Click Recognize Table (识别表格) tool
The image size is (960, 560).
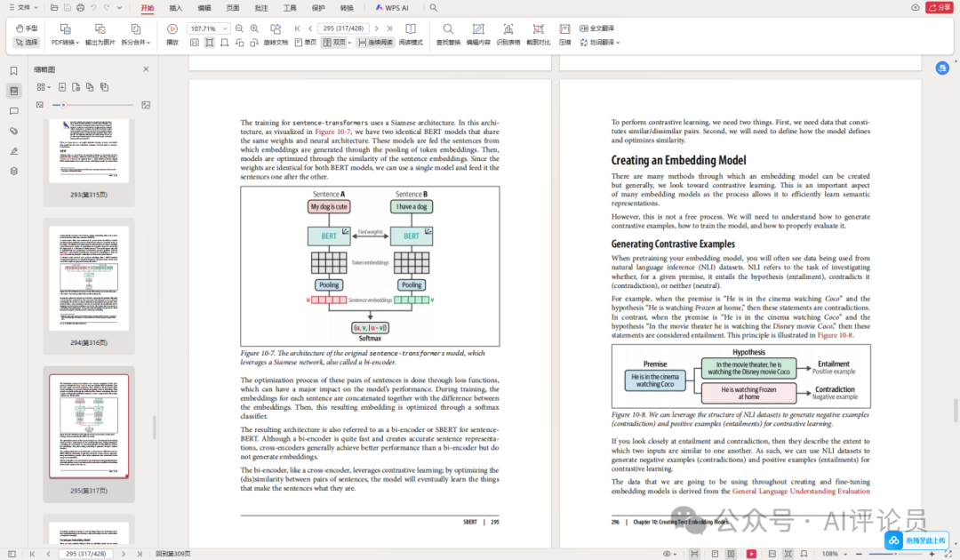pos(508,35)
